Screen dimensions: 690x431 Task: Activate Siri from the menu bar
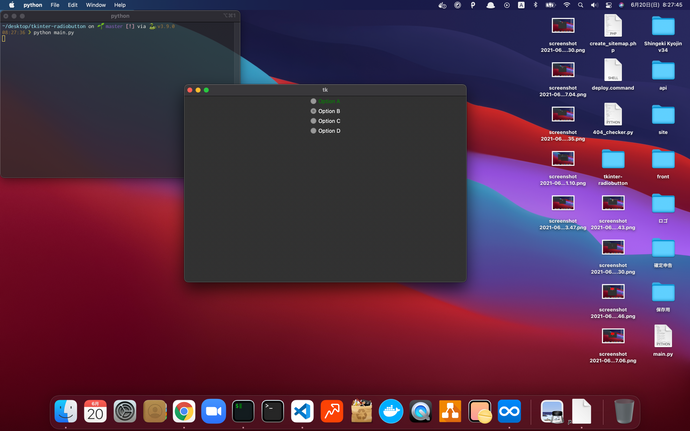(x=621, y=5)
